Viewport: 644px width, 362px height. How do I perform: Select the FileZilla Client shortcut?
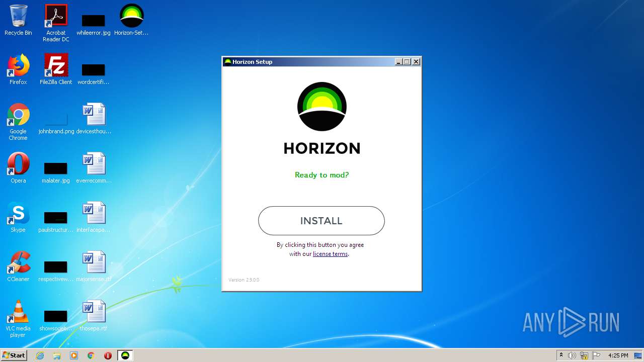[x=56, y=69]
